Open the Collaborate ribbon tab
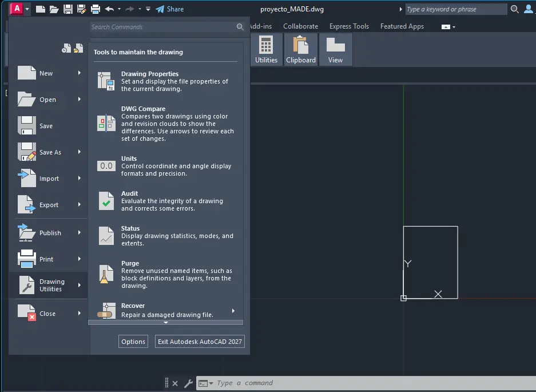536x392 pixels. tap(300, 26)
